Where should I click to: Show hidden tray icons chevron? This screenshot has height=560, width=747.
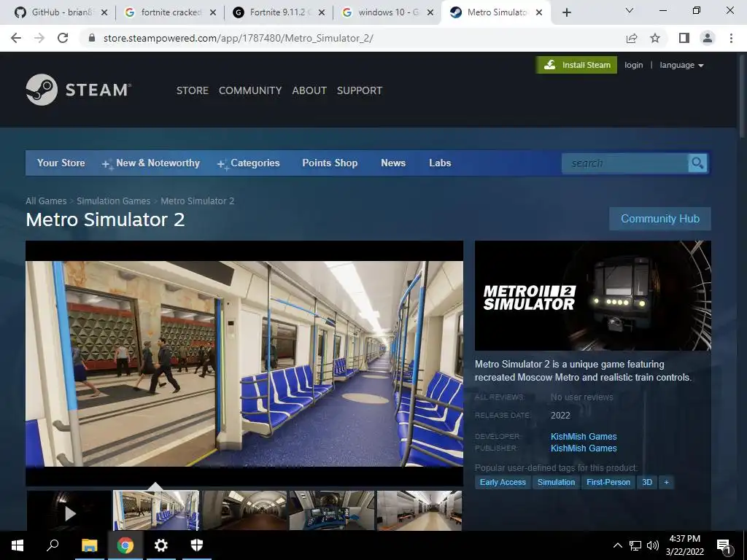pyautogui.click(x=617, y=545)
